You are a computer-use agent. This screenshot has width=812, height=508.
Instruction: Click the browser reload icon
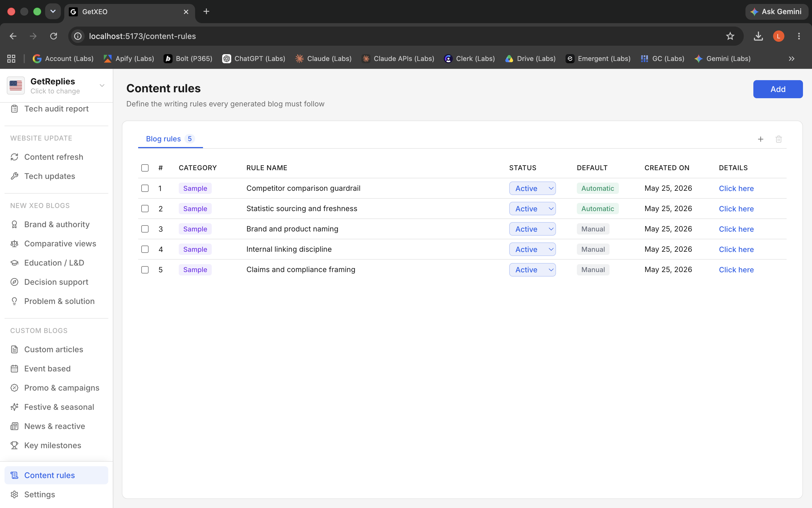pos(54,36)
